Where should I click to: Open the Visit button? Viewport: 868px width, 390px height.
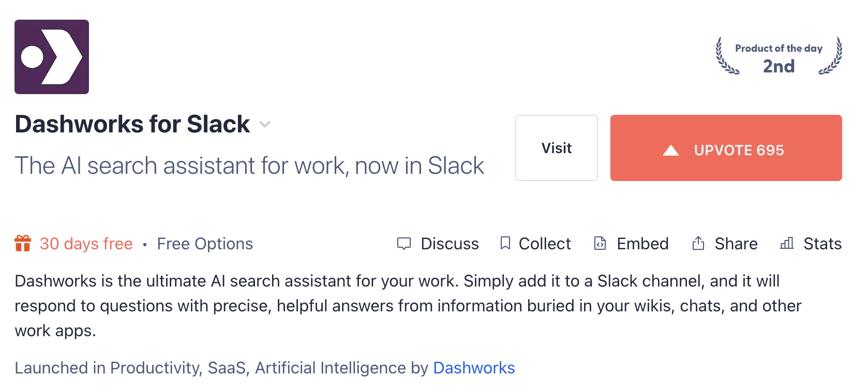coord(556,148)
